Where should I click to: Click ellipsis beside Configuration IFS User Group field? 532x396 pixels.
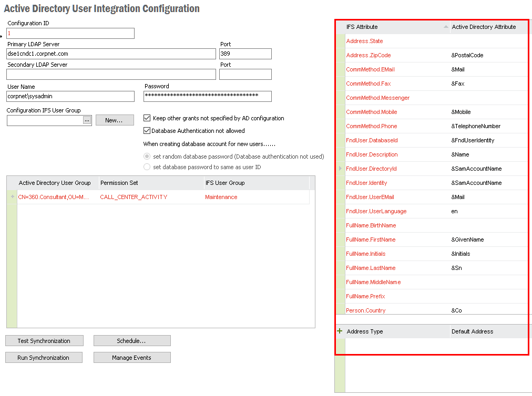pyautogui.click(x=88, y=121)
